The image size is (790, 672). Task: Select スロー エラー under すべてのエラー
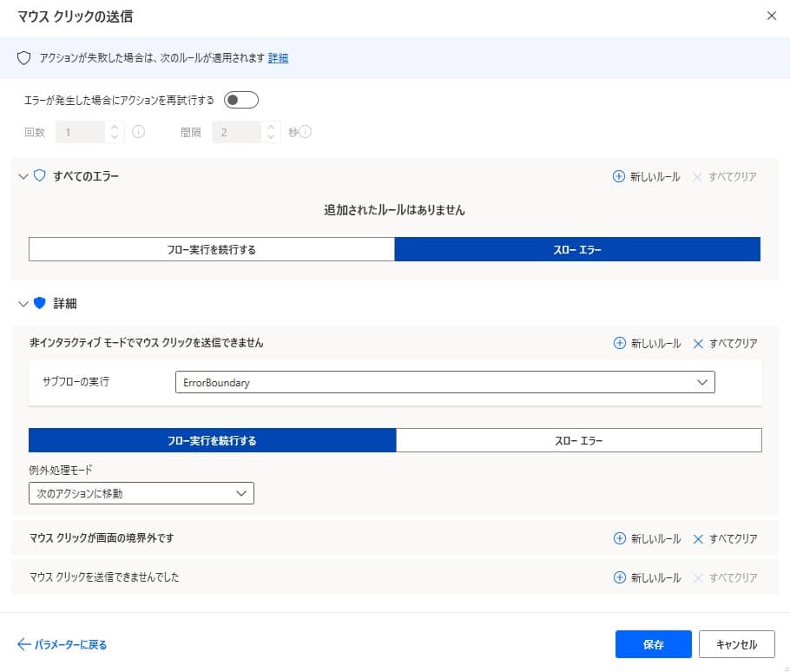click(x=577, y=250)
